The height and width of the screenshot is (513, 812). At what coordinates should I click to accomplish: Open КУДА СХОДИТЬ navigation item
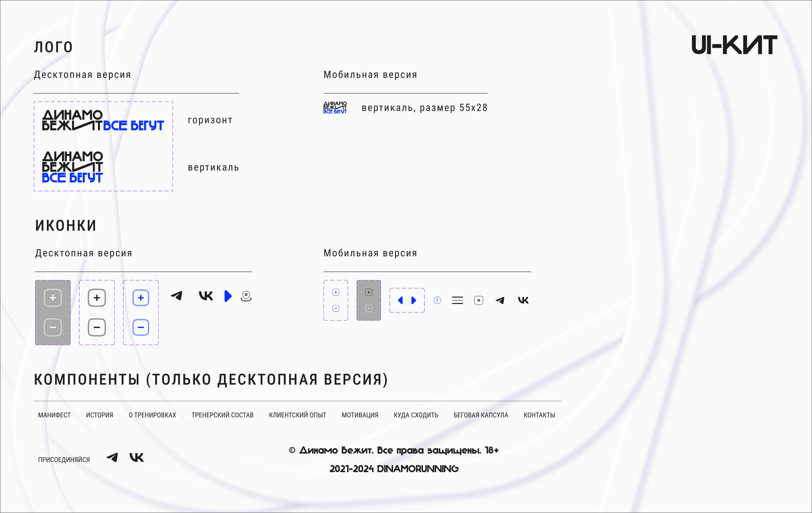pyautogui.click(x=416, y=415)
